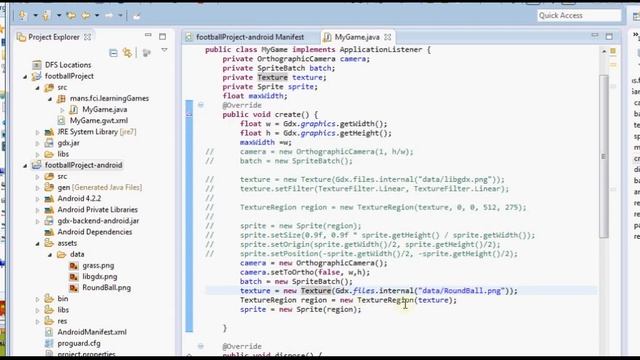Minimize the editor area
The image size is (640, 360).
coord(595,36)
